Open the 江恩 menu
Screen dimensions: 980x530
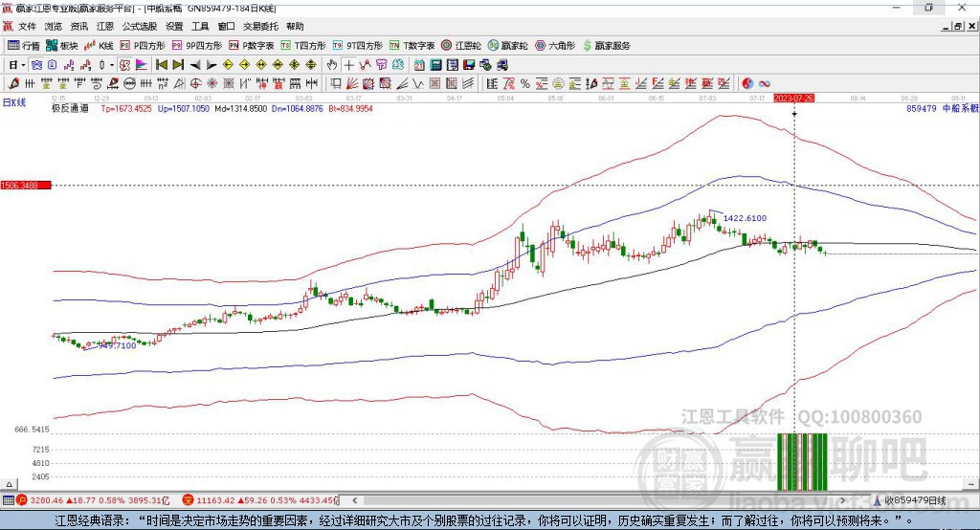(x=105, y=26)
